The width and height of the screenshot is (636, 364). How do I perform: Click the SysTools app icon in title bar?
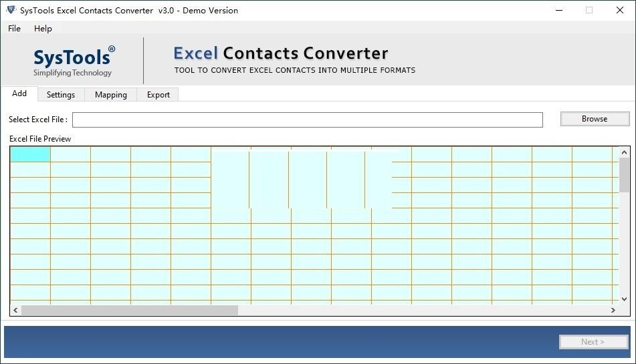click(11, 10)
